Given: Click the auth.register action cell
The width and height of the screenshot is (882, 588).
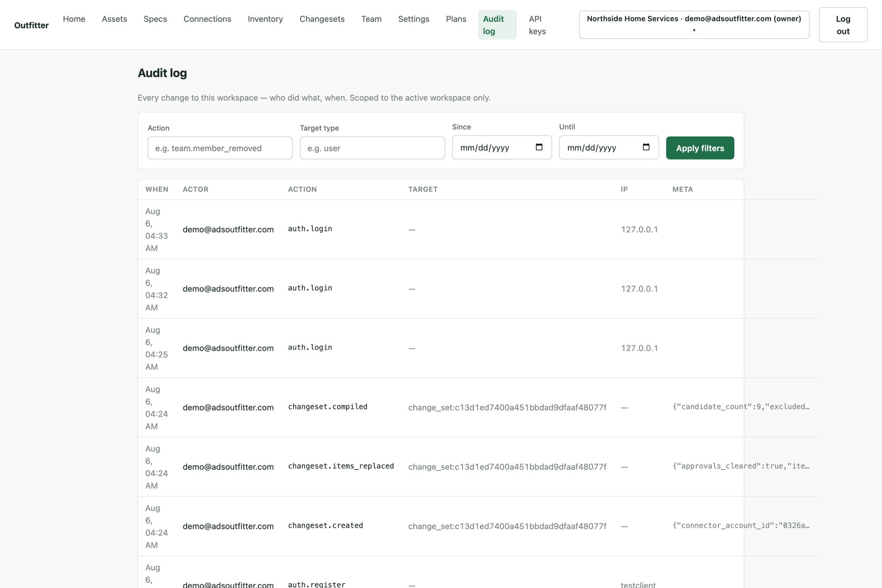Looking at the screenshot, I should click(317, 584).
